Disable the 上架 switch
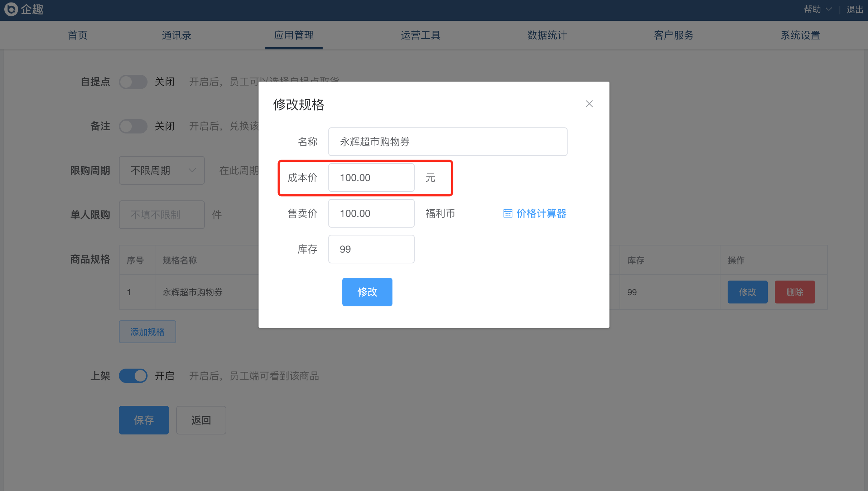The image size is (868, 491). tap(133, 376)
